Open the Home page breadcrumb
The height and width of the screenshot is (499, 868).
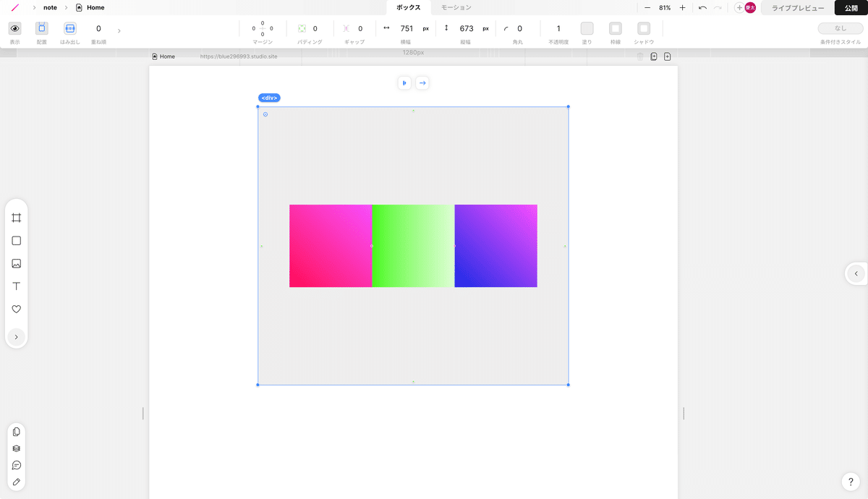point(90,7)
